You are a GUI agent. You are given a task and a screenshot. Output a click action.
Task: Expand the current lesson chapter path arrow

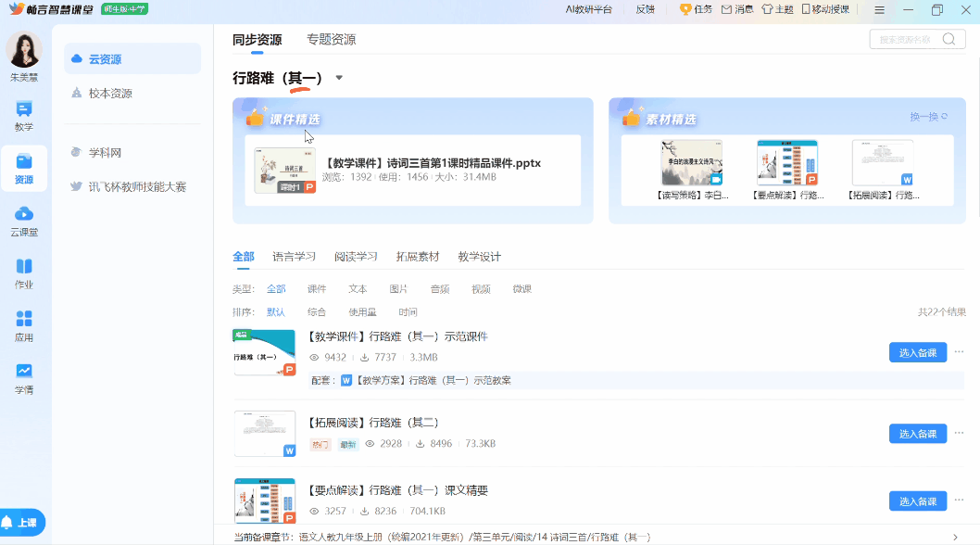point(955,537)
